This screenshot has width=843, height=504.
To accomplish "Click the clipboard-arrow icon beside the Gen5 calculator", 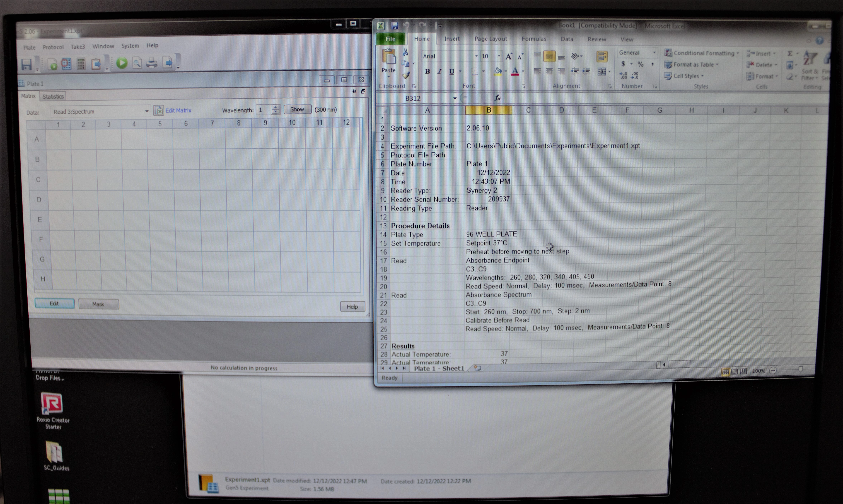I will [96, 64].
